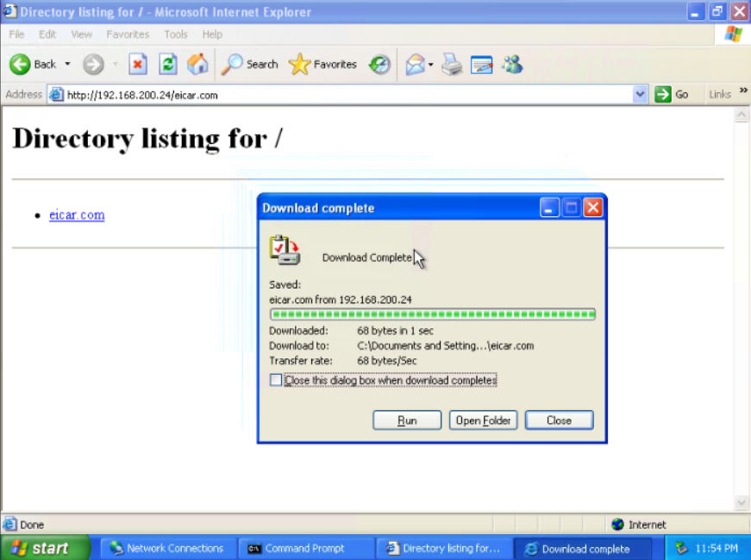Refresh the page with green arrows icon
The image size is (751, 560).
[x=167, y=64]
